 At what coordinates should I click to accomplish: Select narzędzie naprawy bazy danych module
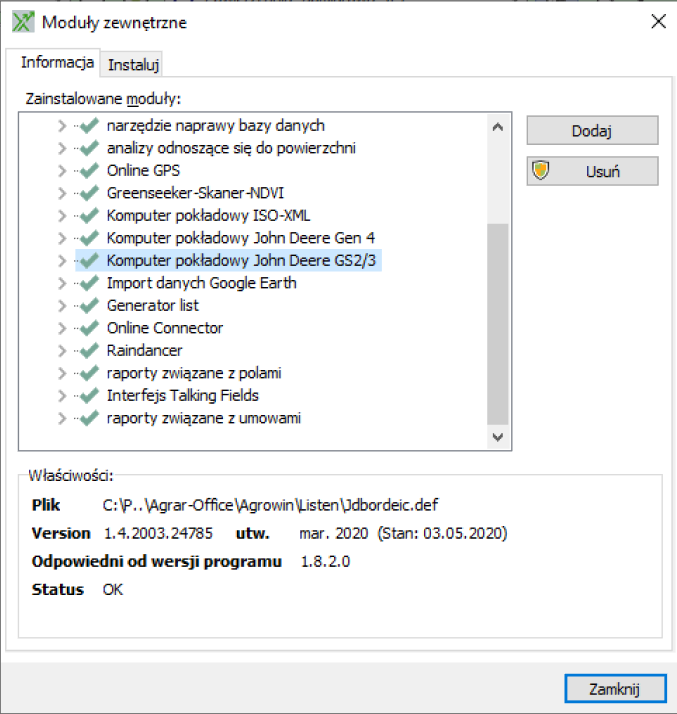[216, 125]
